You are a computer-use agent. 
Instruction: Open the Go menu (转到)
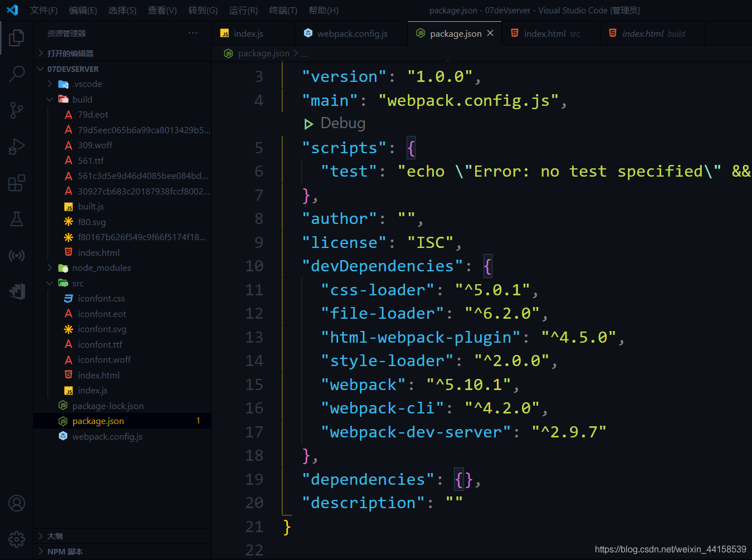(x=203, y=10)
